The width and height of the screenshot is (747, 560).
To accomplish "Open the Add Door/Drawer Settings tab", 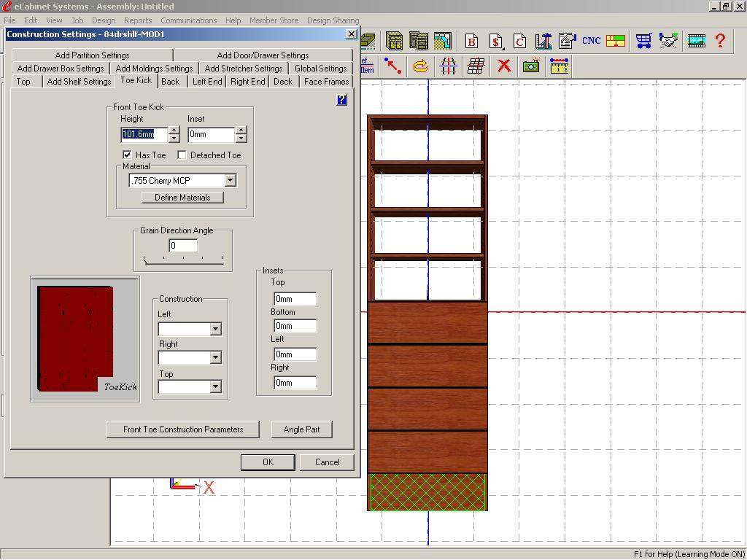I will click(263, 55).
